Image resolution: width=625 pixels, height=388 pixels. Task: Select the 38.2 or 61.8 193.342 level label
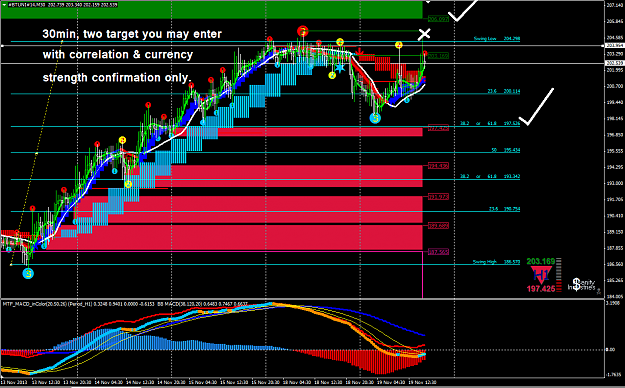[x=490, y=176]
